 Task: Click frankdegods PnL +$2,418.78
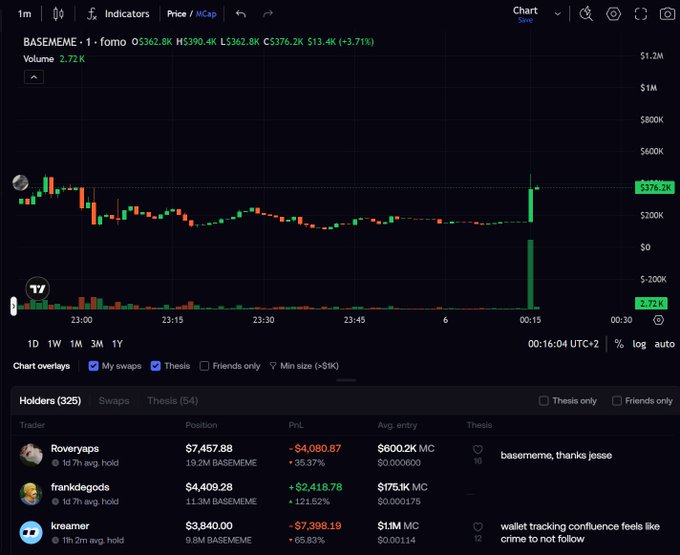pos(315,487)
